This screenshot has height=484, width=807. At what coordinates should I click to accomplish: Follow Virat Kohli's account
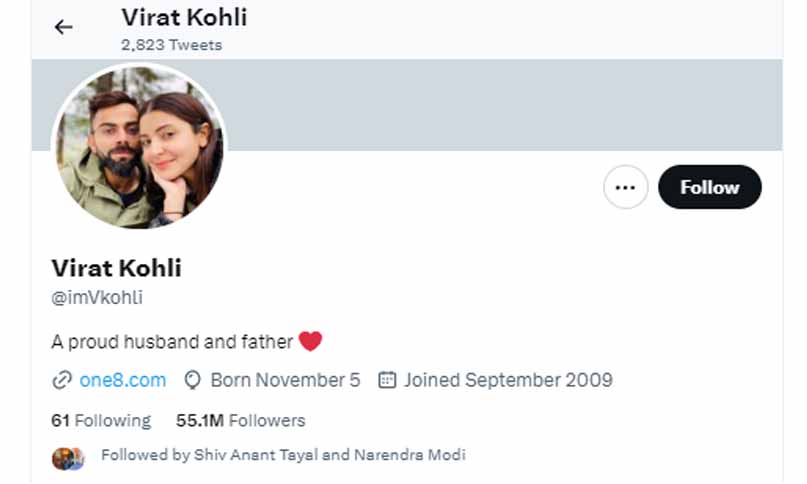(x=709, y=187)
